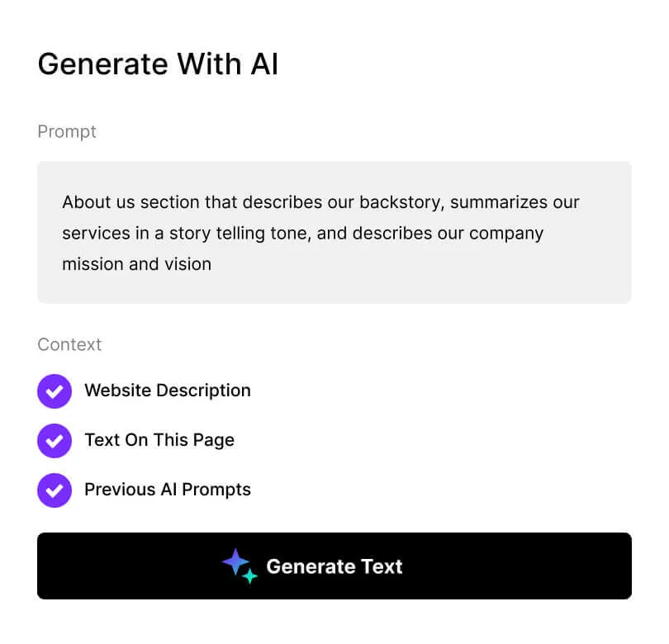Click the words "Generate Text" on the button

(x=334, y=566)
